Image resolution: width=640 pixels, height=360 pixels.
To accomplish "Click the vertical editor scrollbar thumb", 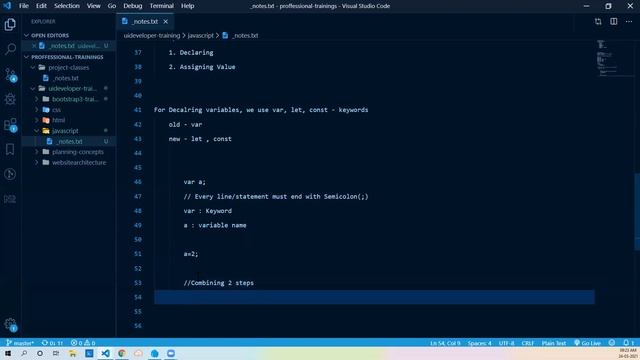I will (x=637, y=211).
